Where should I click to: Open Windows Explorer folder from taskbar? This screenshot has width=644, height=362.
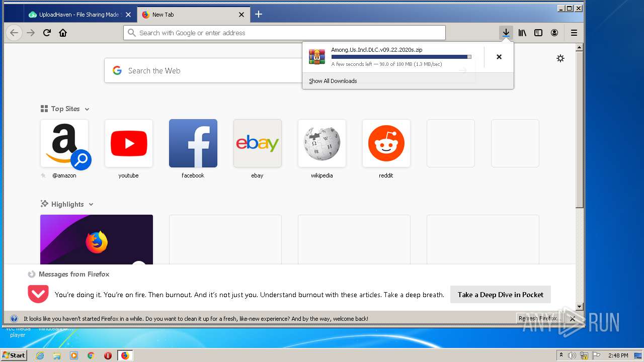pyautogui.click(x=57, y=355)
